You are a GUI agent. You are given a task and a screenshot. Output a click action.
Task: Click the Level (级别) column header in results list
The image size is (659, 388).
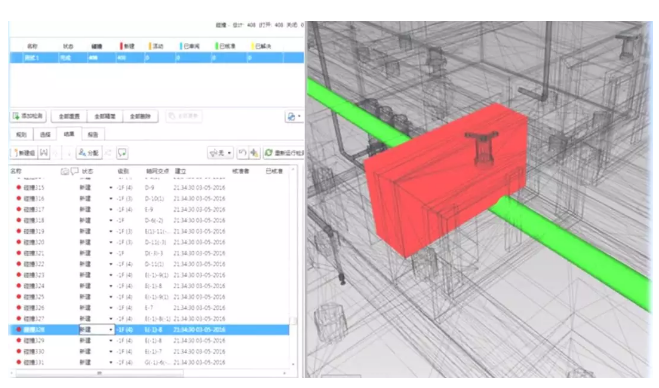point(123,171)
